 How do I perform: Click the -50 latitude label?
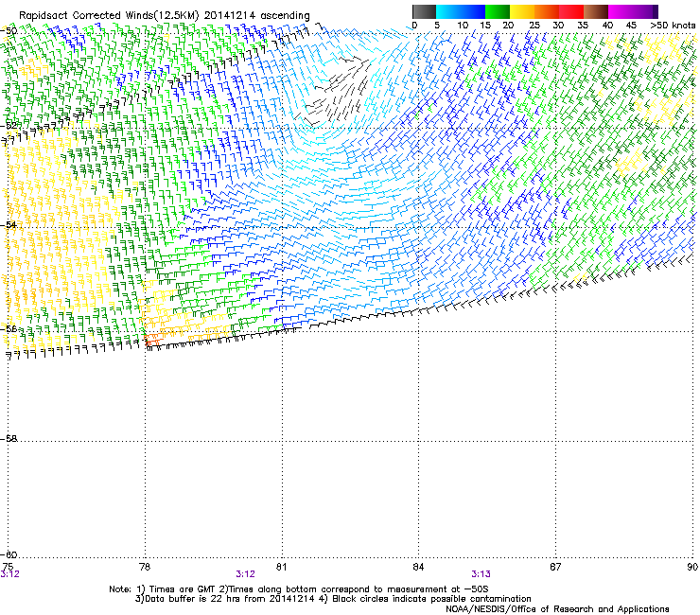tap(9, 31)
